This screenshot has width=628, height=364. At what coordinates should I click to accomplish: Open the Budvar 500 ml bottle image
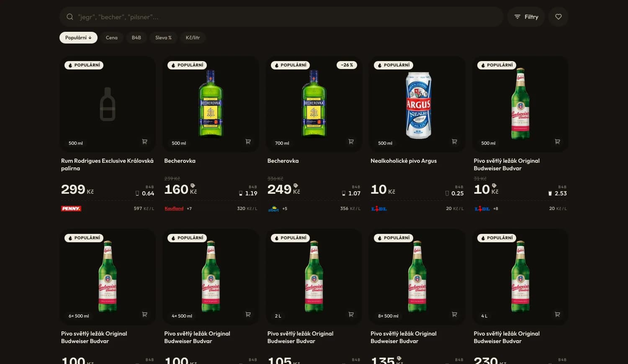(x=520, y=103)
